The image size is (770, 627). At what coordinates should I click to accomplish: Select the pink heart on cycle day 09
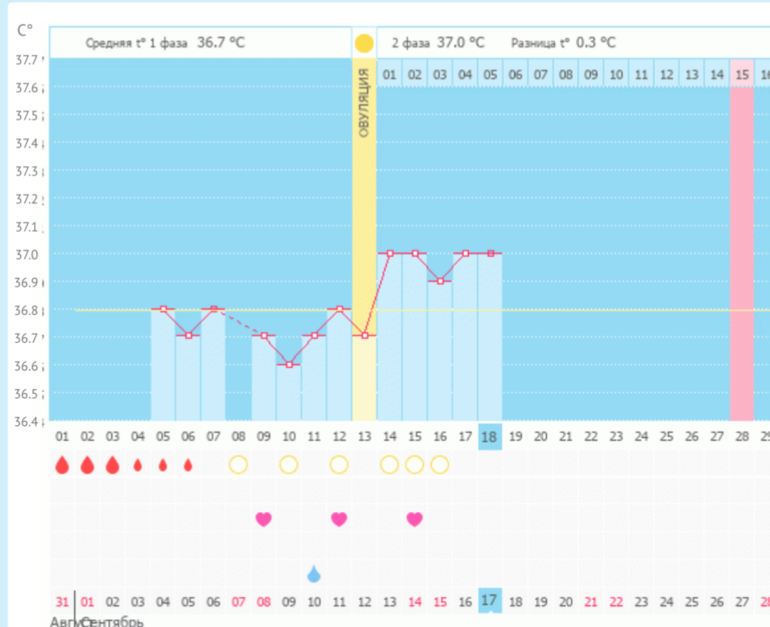pos(263,519)
